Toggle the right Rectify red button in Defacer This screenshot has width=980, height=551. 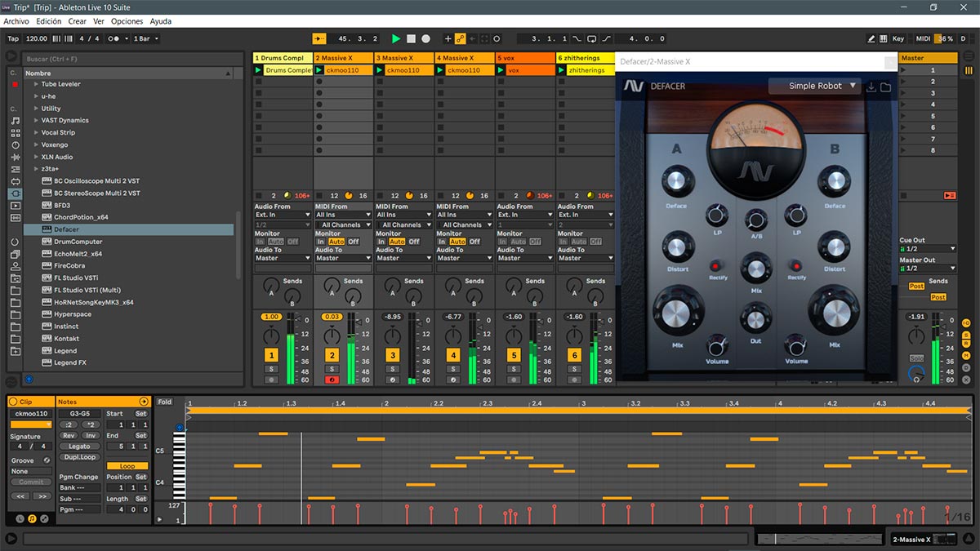click(796, 266)
